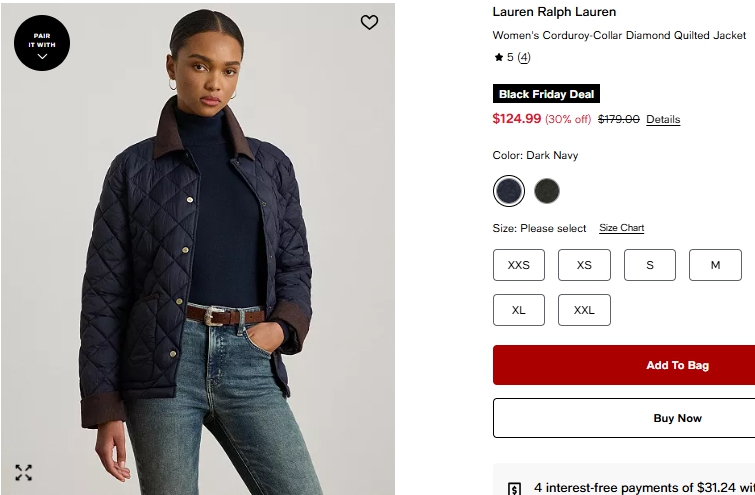Select size XL
Image resolution: width=755 pixels, height=495 pixels.
(x=519, y=310)
